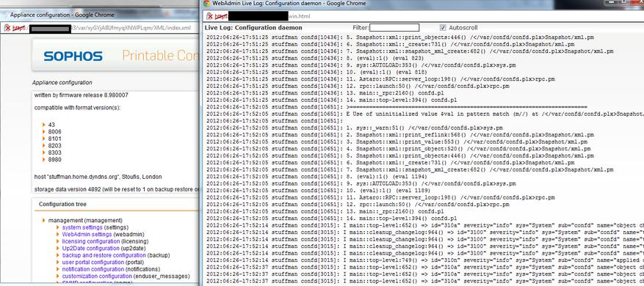Viewport: 644px width, 286px height.
Task: Expand the format version 8006 arrow
Action: [44, 132]
